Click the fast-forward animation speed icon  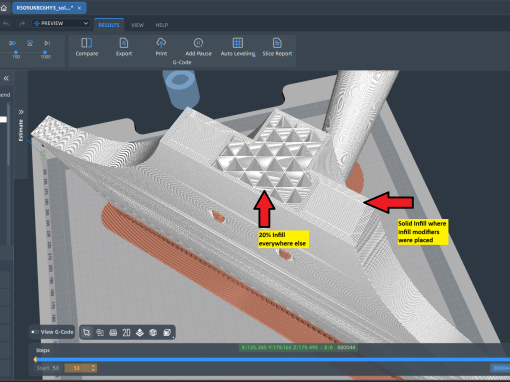13,43
